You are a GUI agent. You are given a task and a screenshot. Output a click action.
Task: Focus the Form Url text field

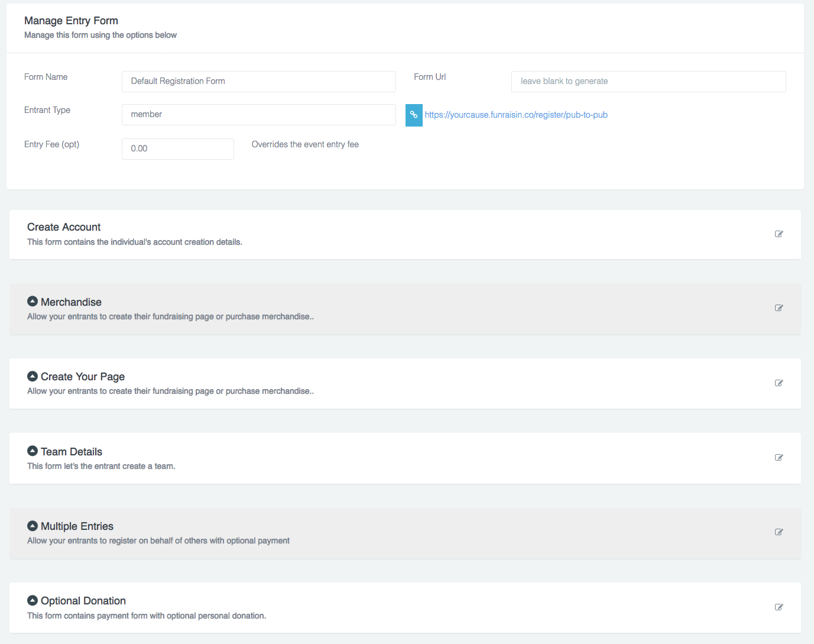tap(648, 82)
